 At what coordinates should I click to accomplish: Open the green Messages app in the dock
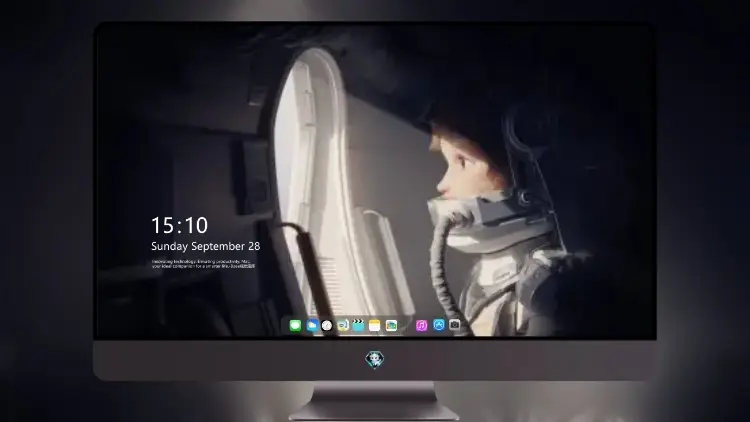tap(295, 325)
